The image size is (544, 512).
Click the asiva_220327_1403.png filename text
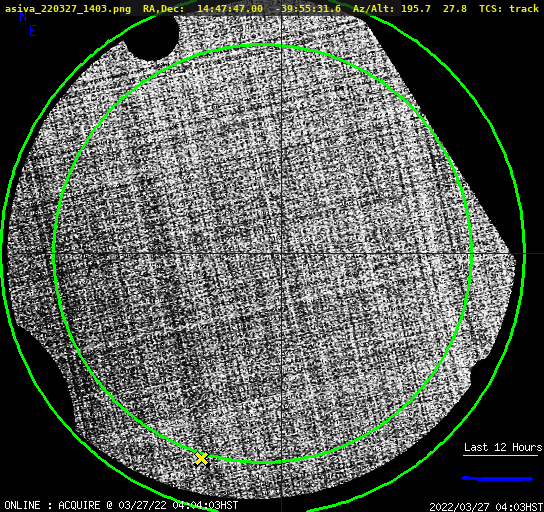(x=68, y=9)
